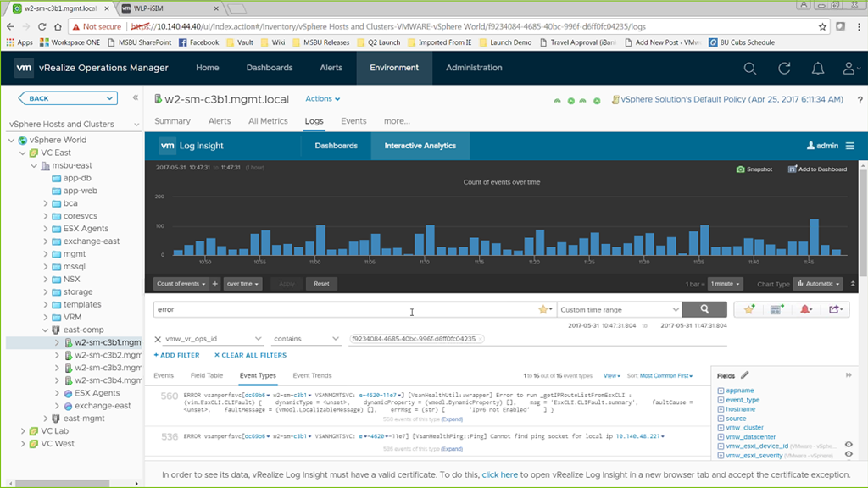Click the search magnifier icon in header

(749, 69)
